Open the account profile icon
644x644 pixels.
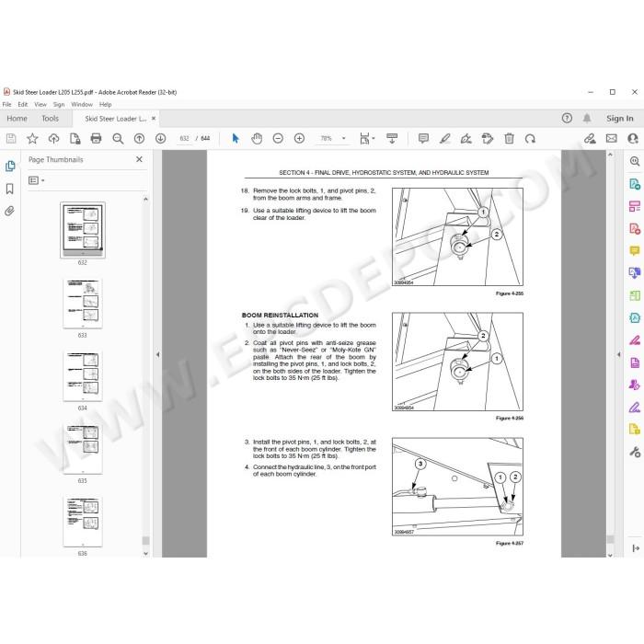pos(633,139)
